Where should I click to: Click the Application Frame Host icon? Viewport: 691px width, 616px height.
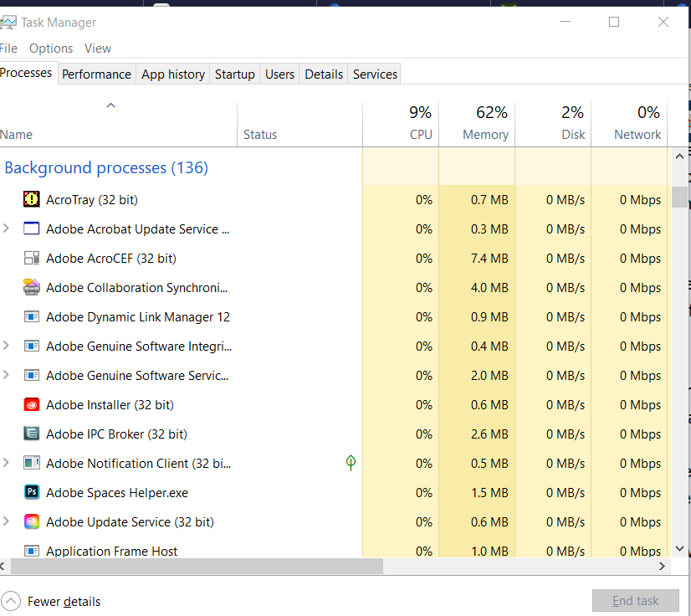point(31,551)
